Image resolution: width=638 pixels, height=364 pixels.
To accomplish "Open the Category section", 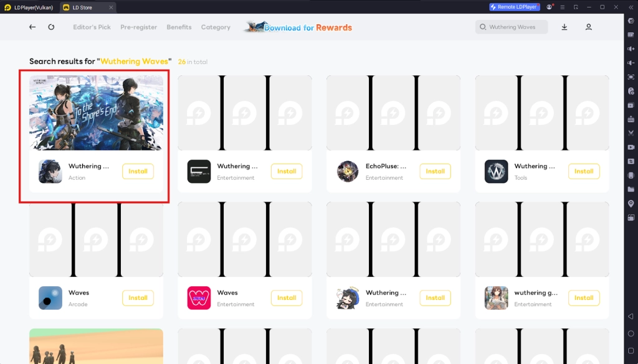I will [216, 27].
